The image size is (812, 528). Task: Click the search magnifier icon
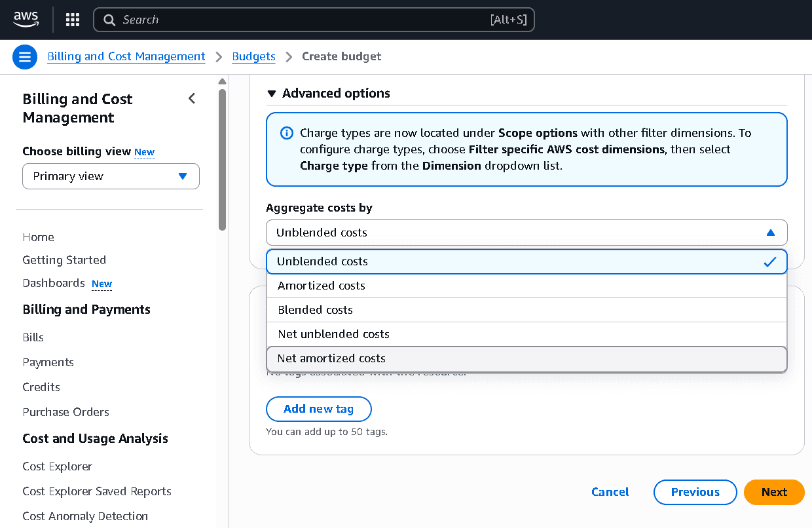[109, 20]
